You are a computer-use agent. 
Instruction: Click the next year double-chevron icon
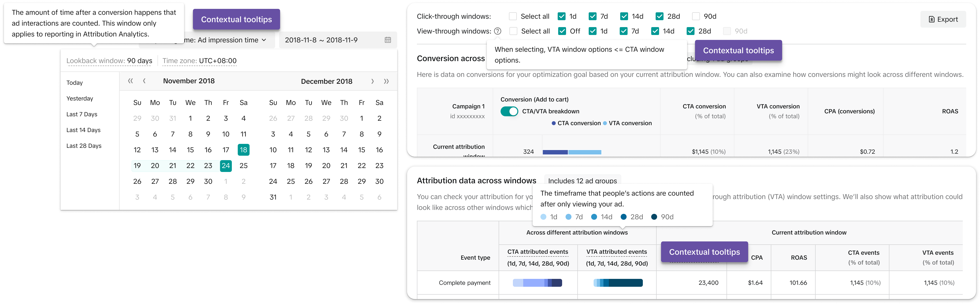(386, 82)
